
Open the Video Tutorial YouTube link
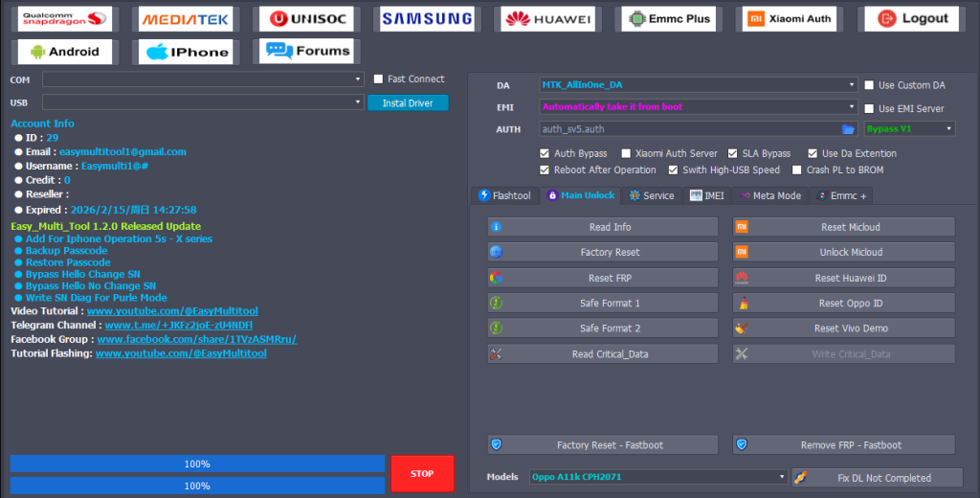[x=172, y=311]
